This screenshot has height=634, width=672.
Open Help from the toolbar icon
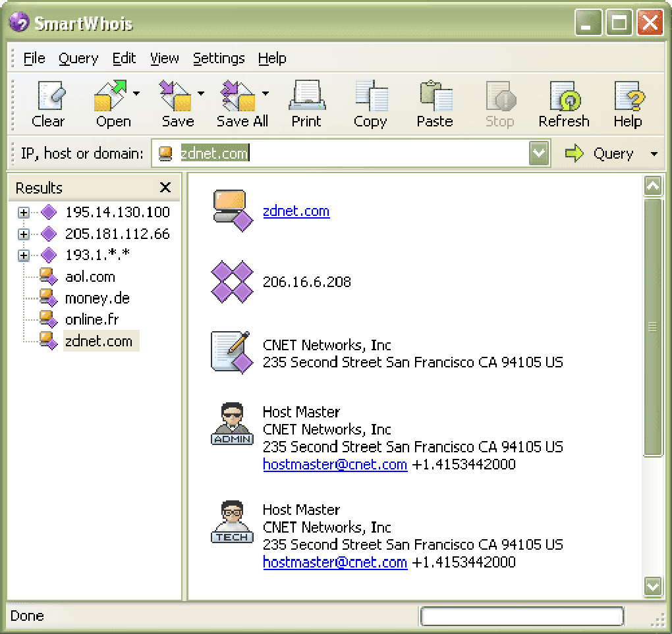coord(629,96)
